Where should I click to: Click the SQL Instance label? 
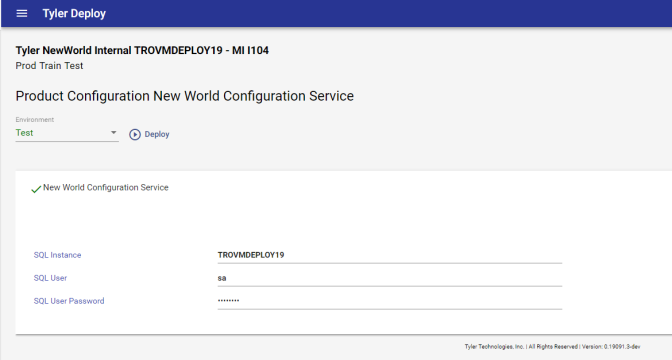tap(57, 255)
